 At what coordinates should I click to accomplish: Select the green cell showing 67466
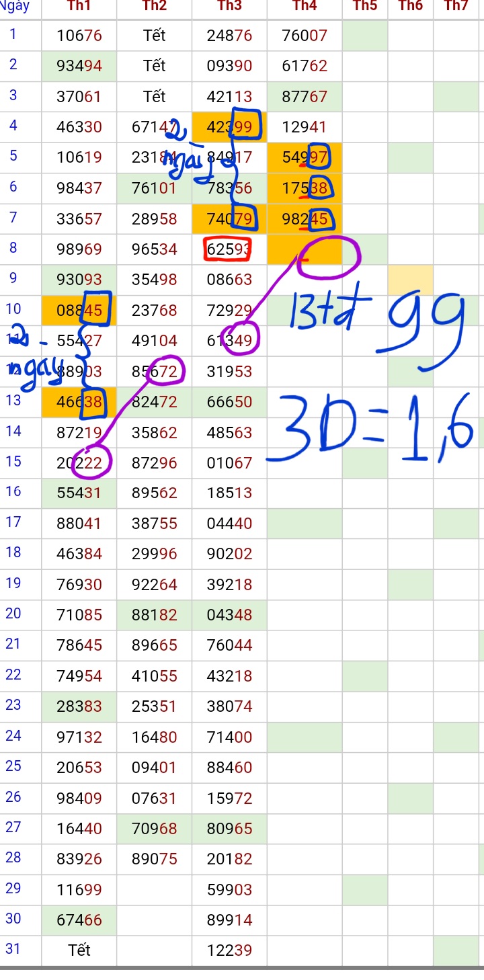tap(79, 920)
